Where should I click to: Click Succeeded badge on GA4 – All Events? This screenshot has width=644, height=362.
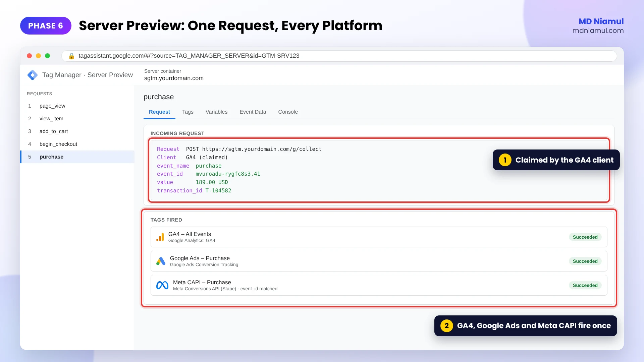tap(585, 237)
